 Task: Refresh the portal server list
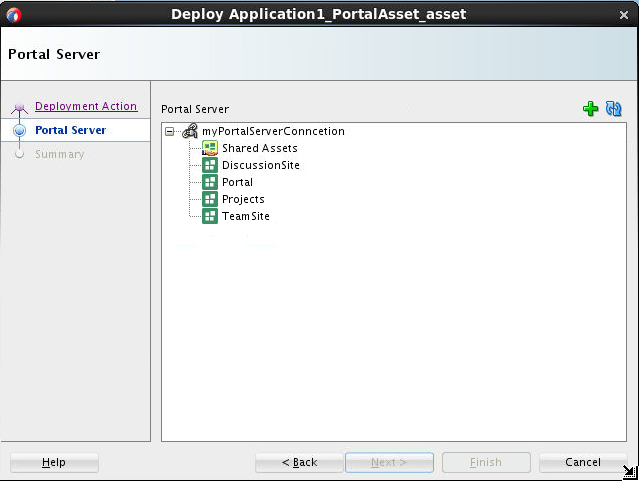tap(613, 109)
